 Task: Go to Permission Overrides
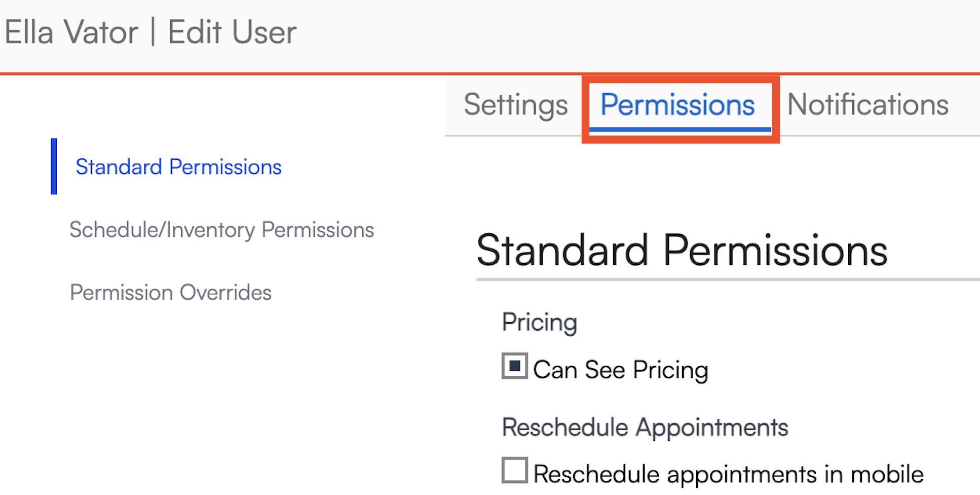170,293
